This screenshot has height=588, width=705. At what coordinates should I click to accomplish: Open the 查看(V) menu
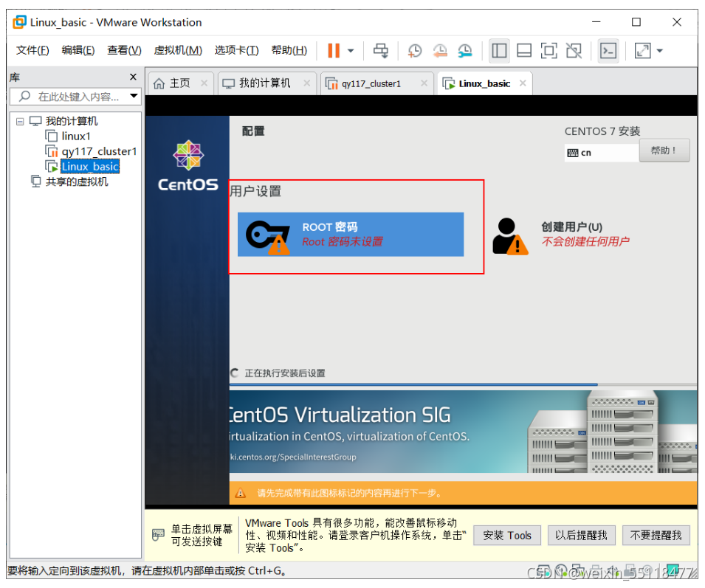point(124,50)
